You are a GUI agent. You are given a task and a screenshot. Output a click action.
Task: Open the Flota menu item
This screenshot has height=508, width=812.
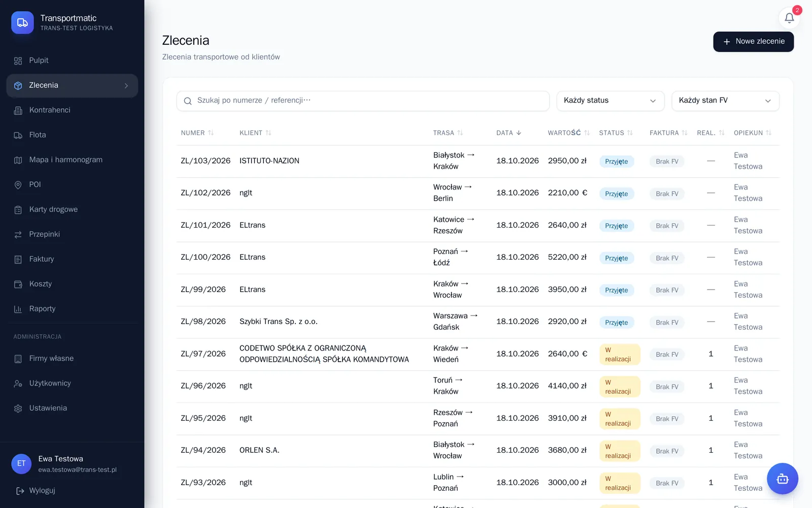[x=72, y=135]
